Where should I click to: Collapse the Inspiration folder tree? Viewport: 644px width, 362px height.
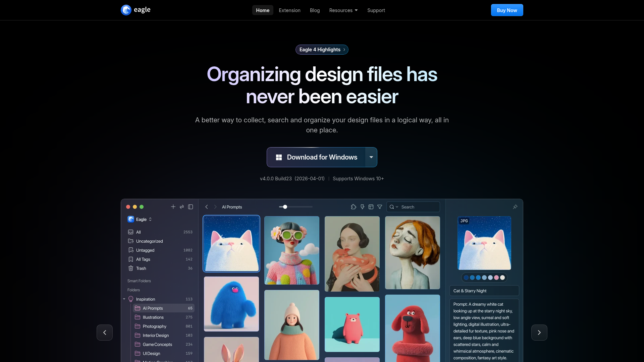coord(124,299)
